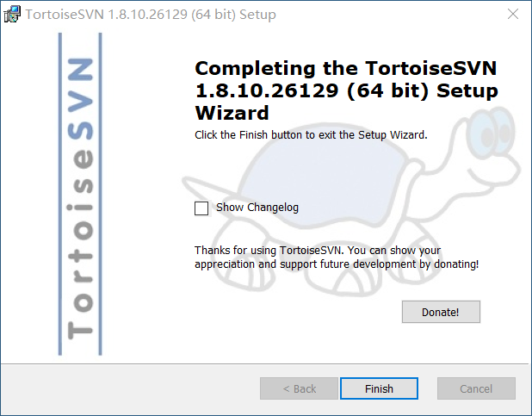The image size is (532, 416).
Task: Enable the Show Changelog checkbox
Action: click(201, 208)
